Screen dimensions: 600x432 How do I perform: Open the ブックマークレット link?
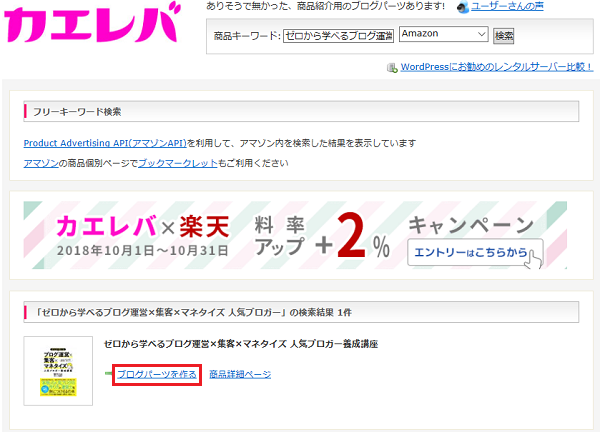(x=178, y=163)
